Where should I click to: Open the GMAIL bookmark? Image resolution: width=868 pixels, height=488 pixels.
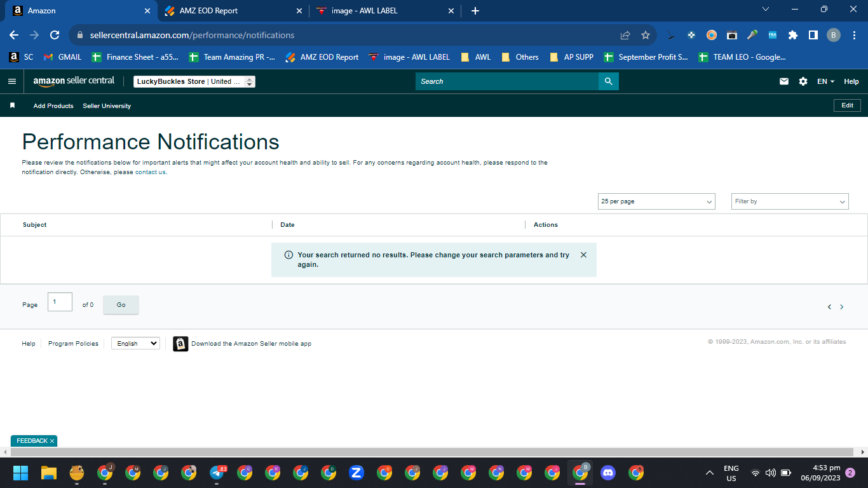62,57
